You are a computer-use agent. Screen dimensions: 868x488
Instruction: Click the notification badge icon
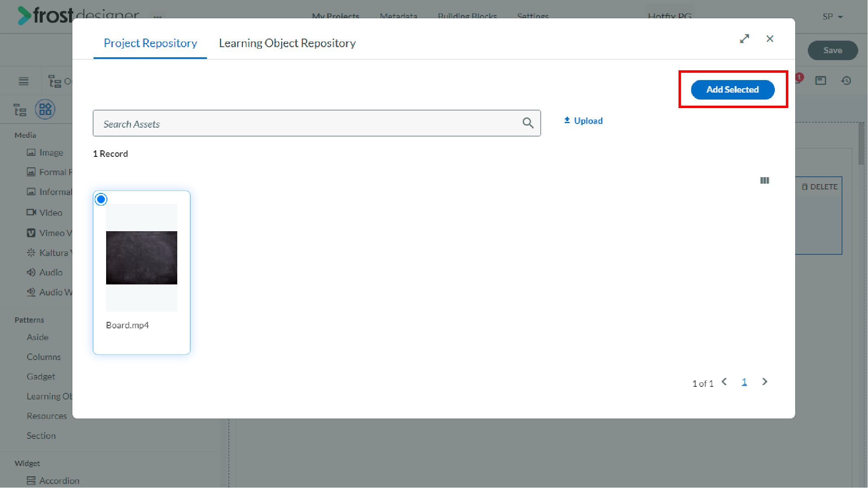point(799,77)
